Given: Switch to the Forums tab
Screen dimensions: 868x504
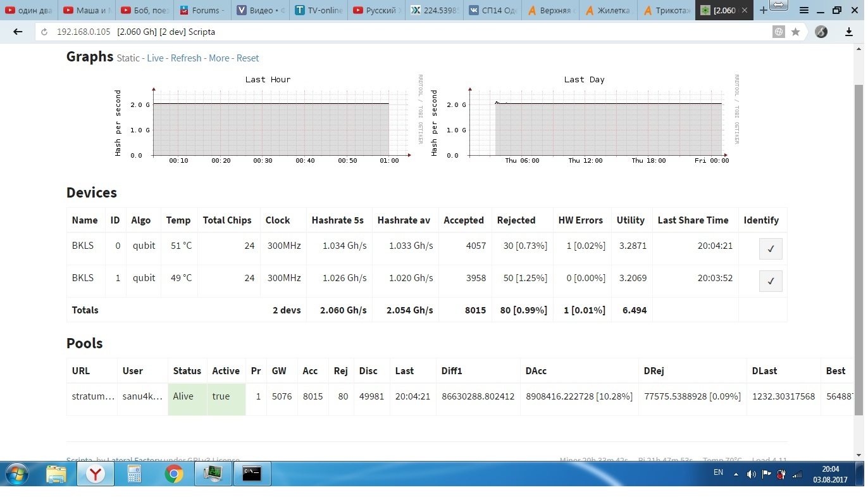Looking at the screenshot, I should click(201, 10).
